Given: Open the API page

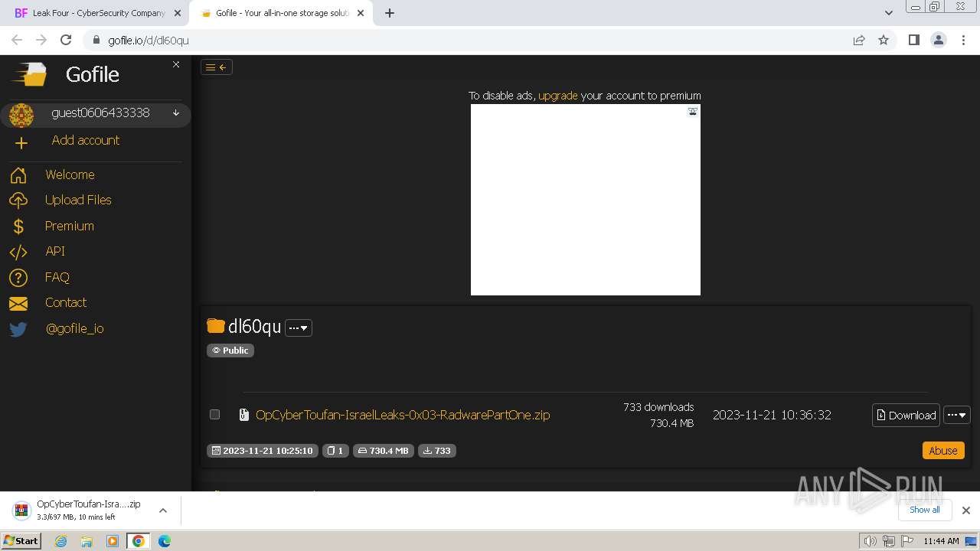Looking at the screenshot, I should coord(55,251).
